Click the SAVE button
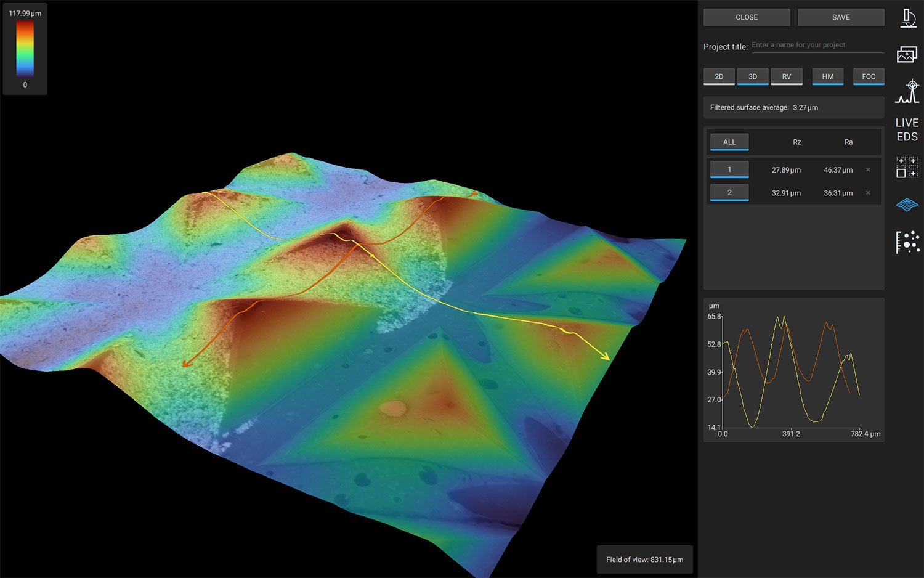 point(841,17)
